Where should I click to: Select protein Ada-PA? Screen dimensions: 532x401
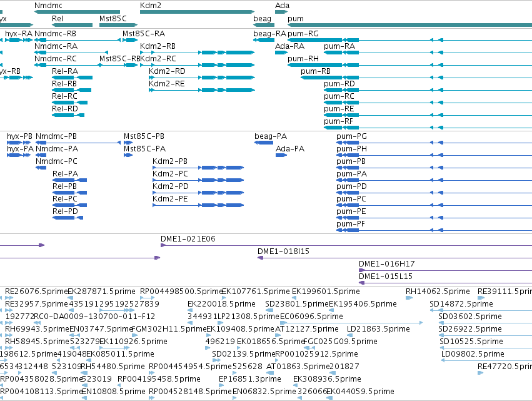point(281,156)
